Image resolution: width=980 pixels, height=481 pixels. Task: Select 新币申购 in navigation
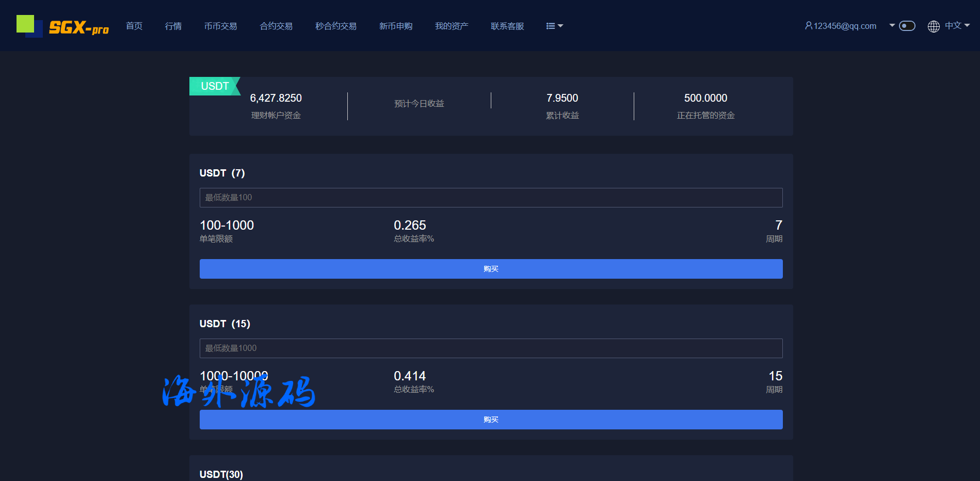[x=396, y=26]
